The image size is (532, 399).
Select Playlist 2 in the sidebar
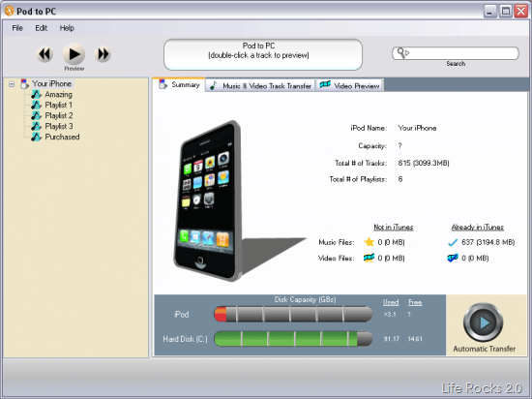[59, 115]
